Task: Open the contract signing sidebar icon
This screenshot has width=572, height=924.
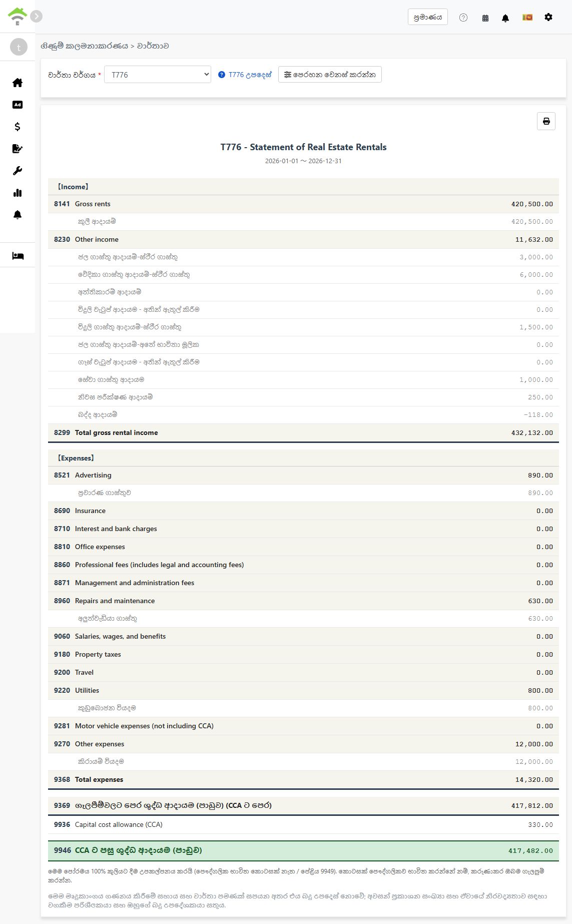Action: (x=18, y=149)
